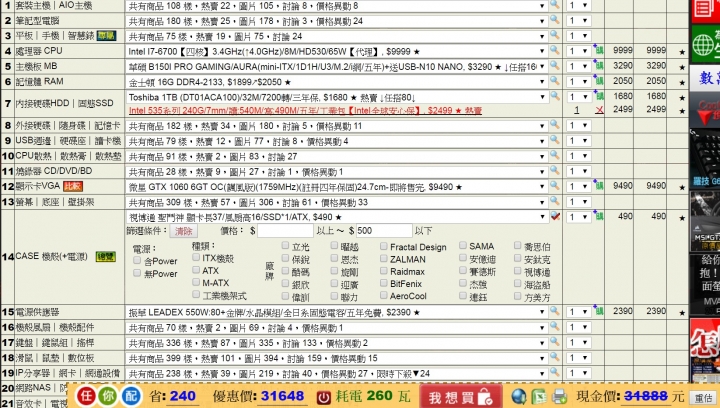Click the 滑鼠 鼠墊 數位板 category label
The width and height of the screenshot is (720, 408).
(55, 358)
